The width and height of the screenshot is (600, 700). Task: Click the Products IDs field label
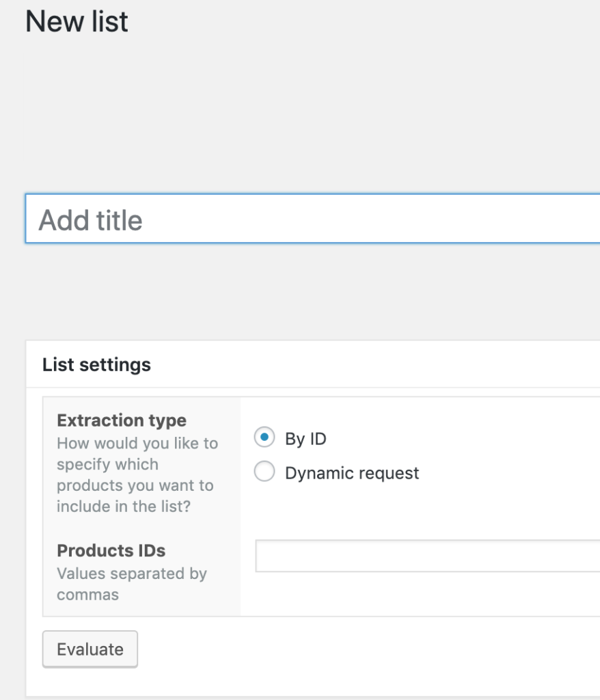click(x=111, y=550)
